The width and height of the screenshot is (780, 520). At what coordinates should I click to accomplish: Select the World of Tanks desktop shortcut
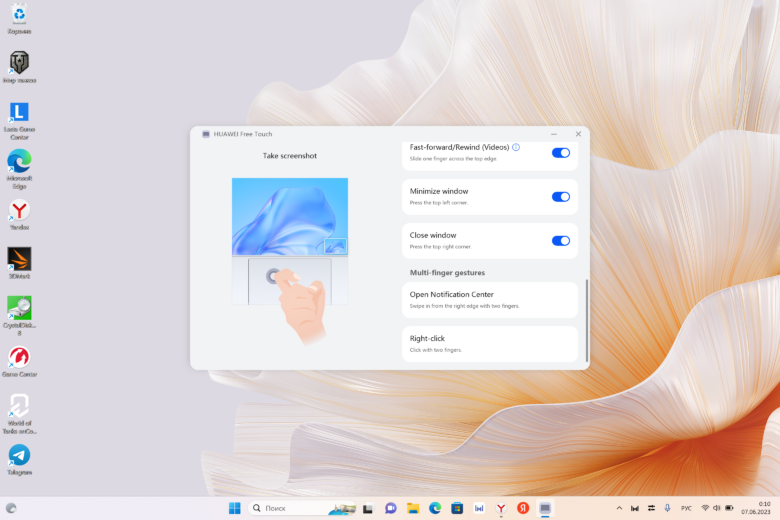[x=19, y=414]
